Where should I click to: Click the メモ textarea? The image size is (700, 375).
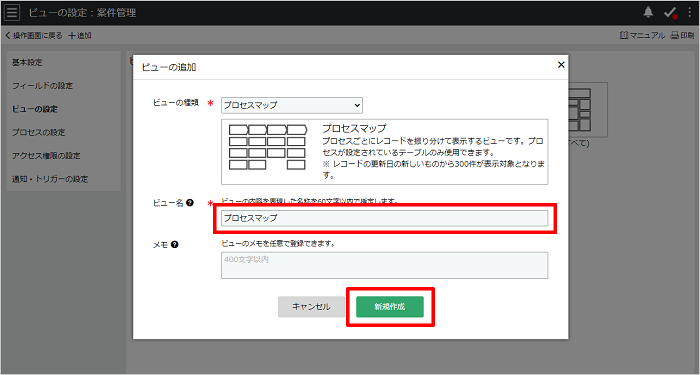click(x=384, y=265)
